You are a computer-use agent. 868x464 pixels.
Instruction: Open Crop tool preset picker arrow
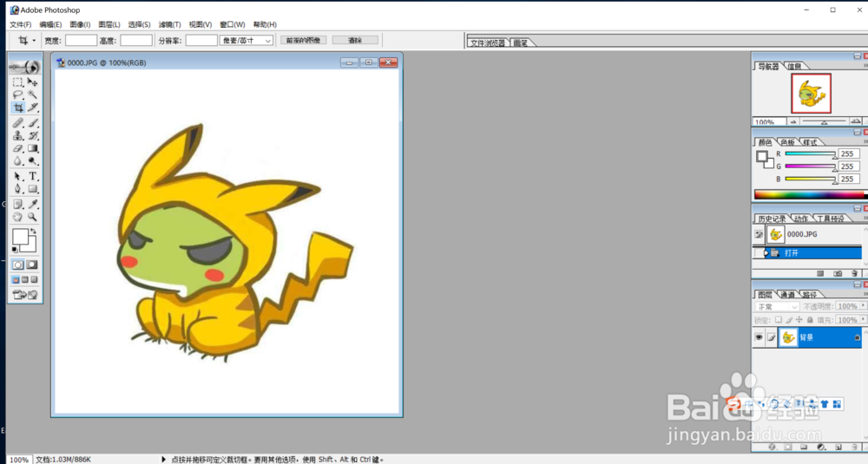click(34, 41)
